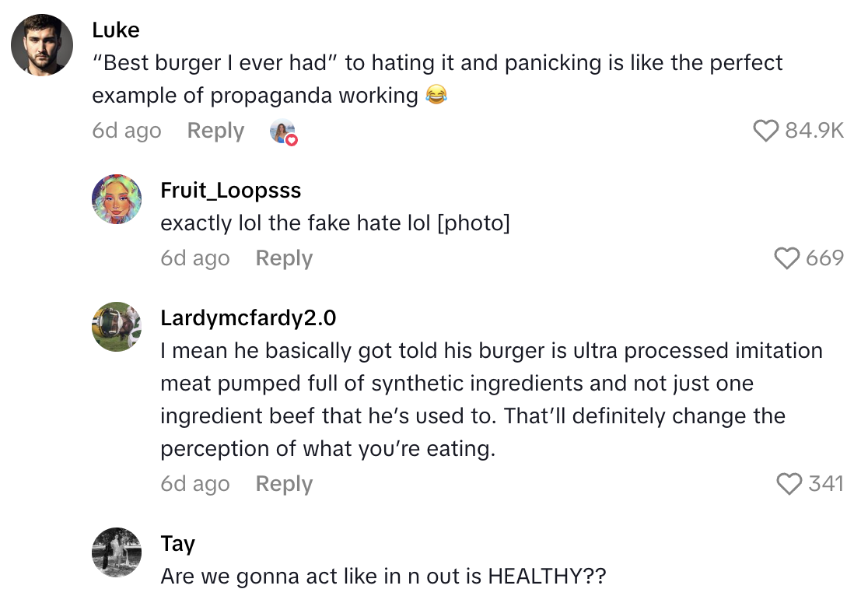
Task: Expand Fruit_Loopsss's reply thread
Action: pos(284,258)
